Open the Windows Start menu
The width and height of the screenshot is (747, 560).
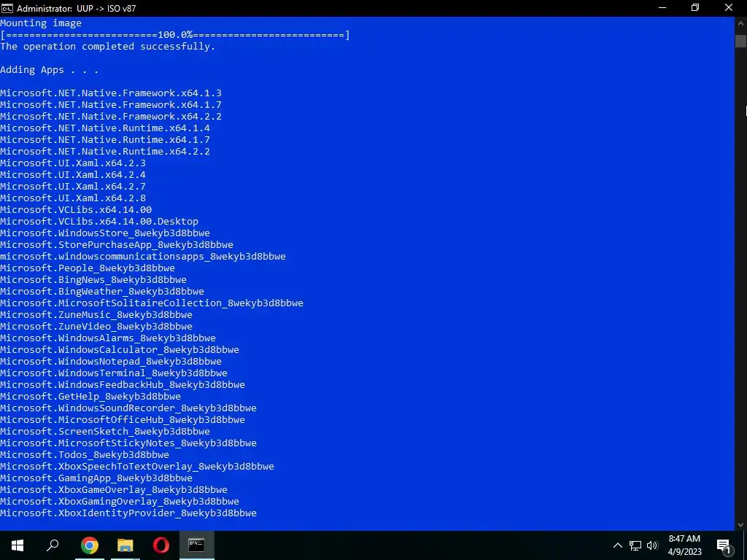tap(18, 545)
